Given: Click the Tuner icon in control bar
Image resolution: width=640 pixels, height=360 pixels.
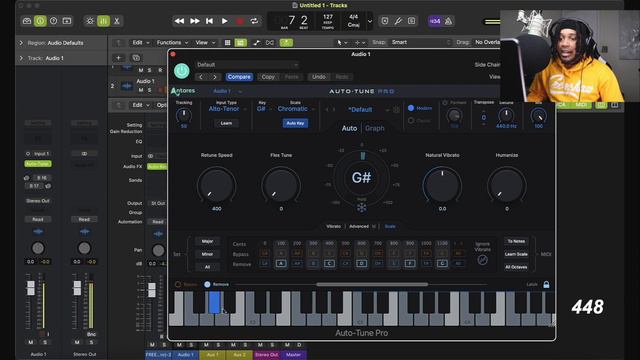Looking at the screenshot, I should (398, 21).
